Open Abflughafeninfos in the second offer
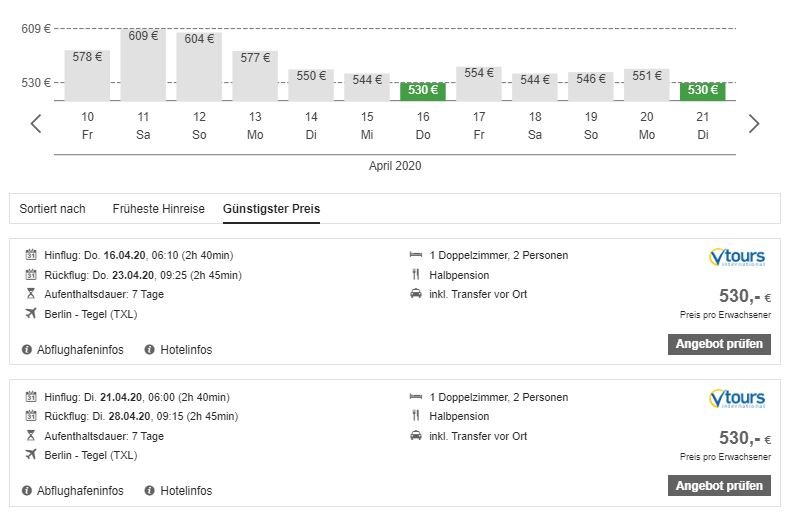Viewport: 788px width, 515px height. click(x=80, y=491)
